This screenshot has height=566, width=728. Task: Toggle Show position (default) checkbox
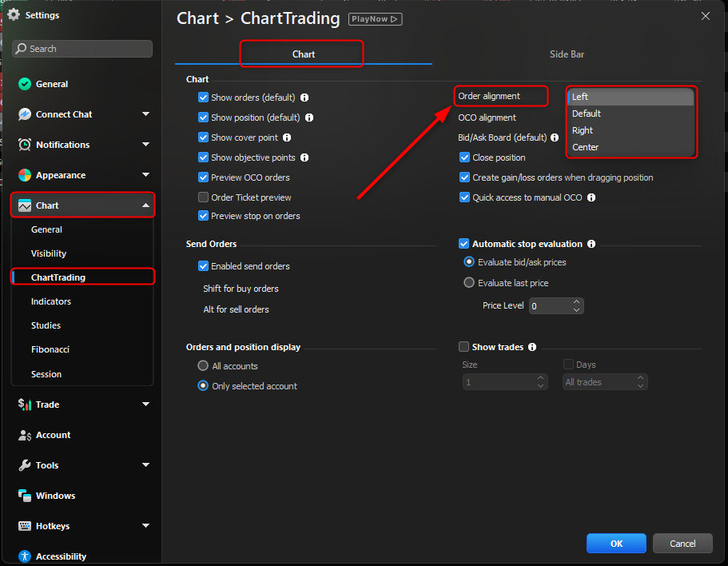point(203,118)
